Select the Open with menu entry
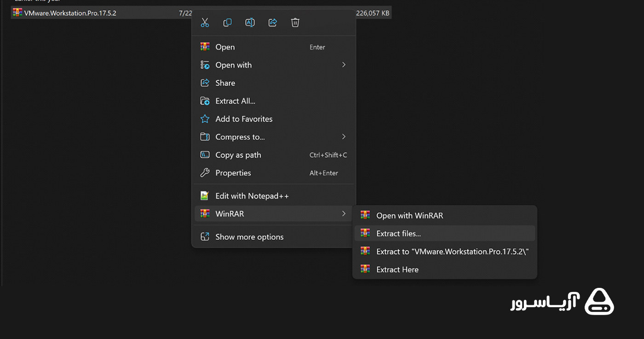This screenshot has width=644, height=339. click(275, 65)
